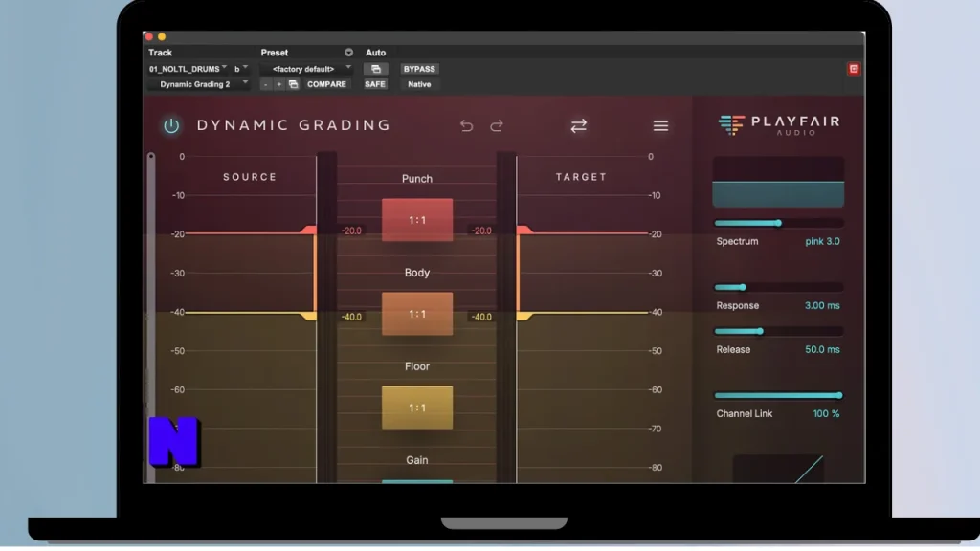The width and height of the screenshot is (980, 551).
Task: Adjust the Response slider
Action: 779,287
